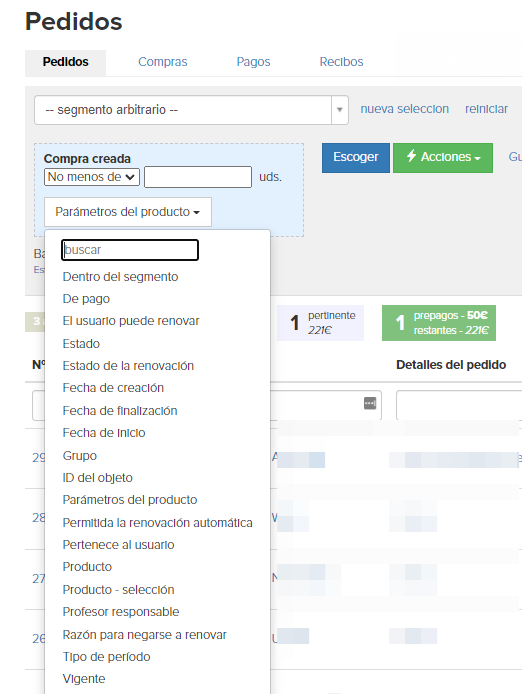Screen dimensions: 522x694
Task: Open the Acciones lightning button
Action: (443, 158)
